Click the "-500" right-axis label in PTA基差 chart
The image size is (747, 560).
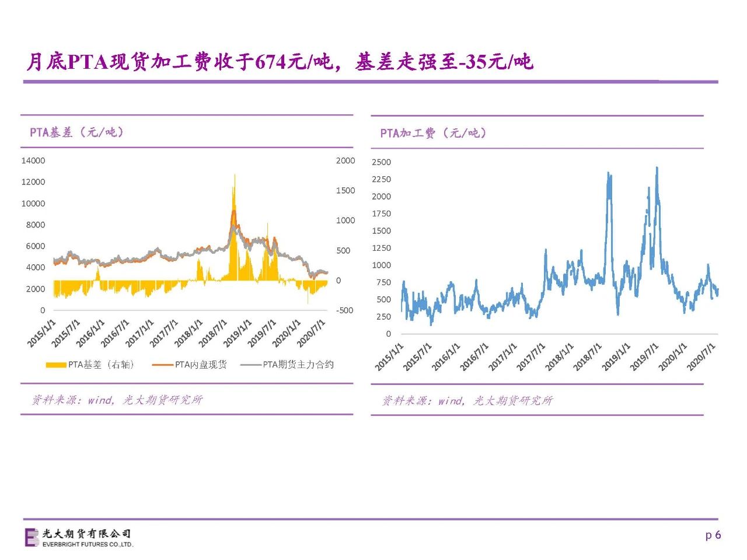click(345, 310)
